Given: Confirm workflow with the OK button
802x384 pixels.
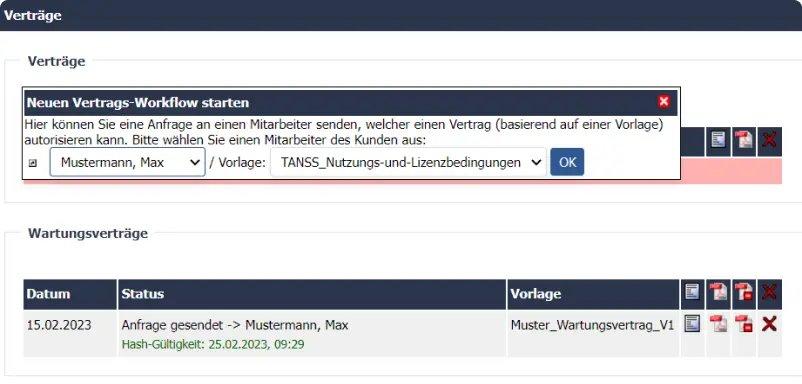Looking at the screenshot, I should 567,162.
